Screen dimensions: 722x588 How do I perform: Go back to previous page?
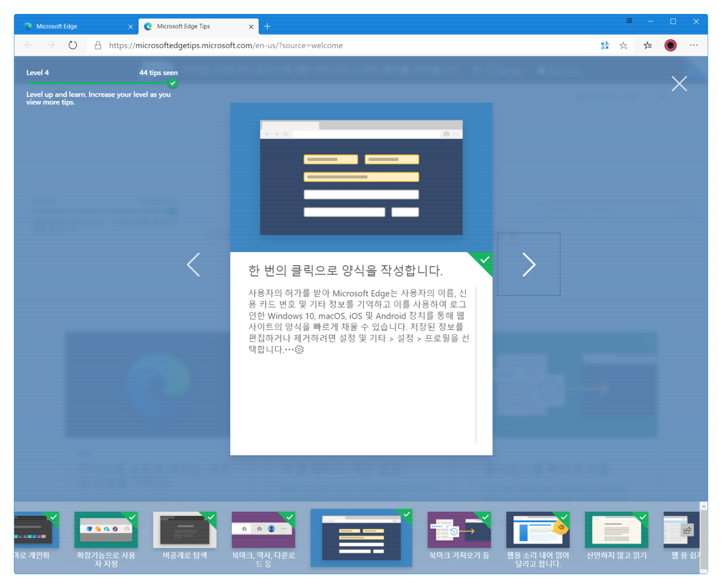pyautogui.click(x=28, y=45)
